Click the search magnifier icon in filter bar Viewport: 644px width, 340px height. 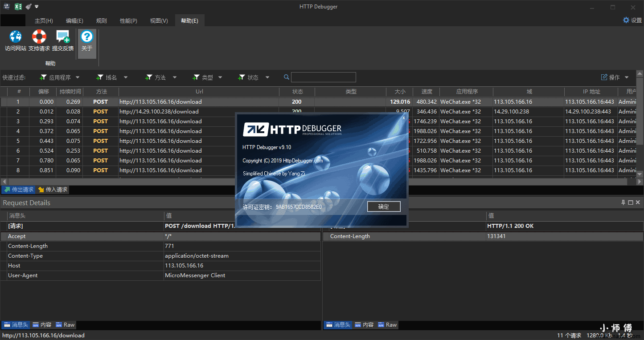[x=287, y=77]
